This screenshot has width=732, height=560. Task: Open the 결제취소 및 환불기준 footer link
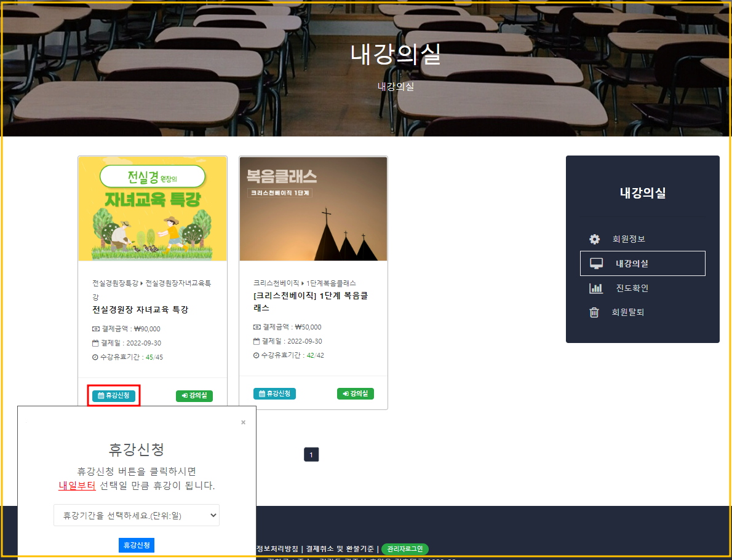tap(340, 549)
